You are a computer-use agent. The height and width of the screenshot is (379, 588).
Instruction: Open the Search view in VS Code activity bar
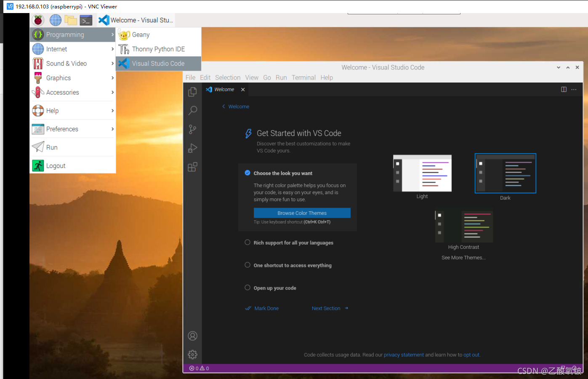click(x=192, y=110)
